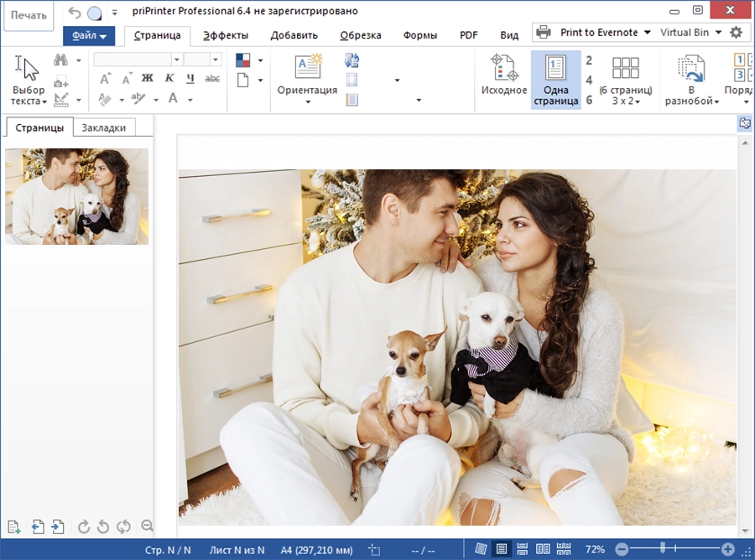Screen dimensions: 755x560
Task: Toggle strikethrough abc formatting
Action: pos(212,79)
